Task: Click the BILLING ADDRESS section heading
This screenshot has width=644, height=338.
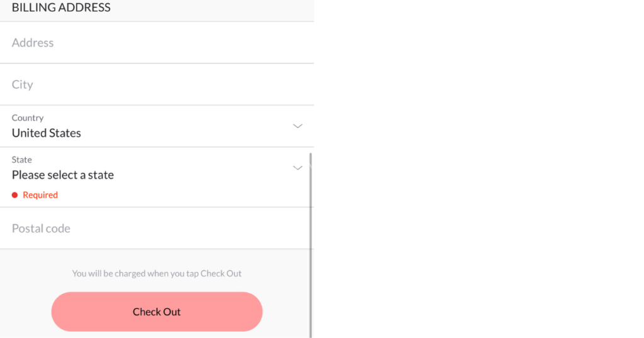Action: point(61,8)
